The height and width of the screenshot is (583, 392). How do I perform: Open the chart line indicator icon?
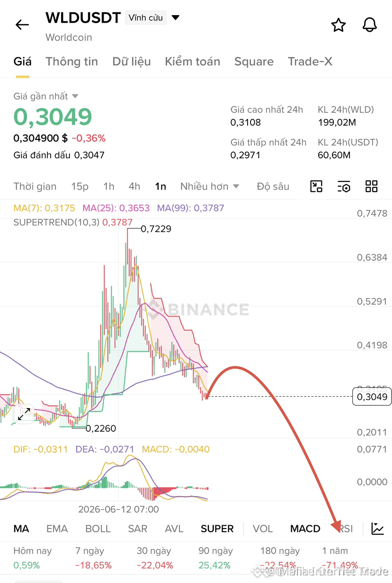[377, 528]
